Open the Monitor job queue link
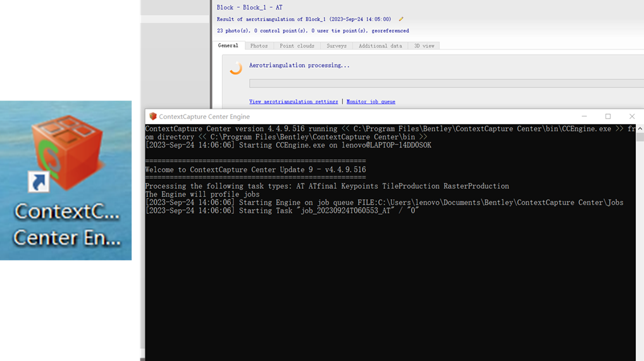644x361 pixels. (x=371, y=101)
